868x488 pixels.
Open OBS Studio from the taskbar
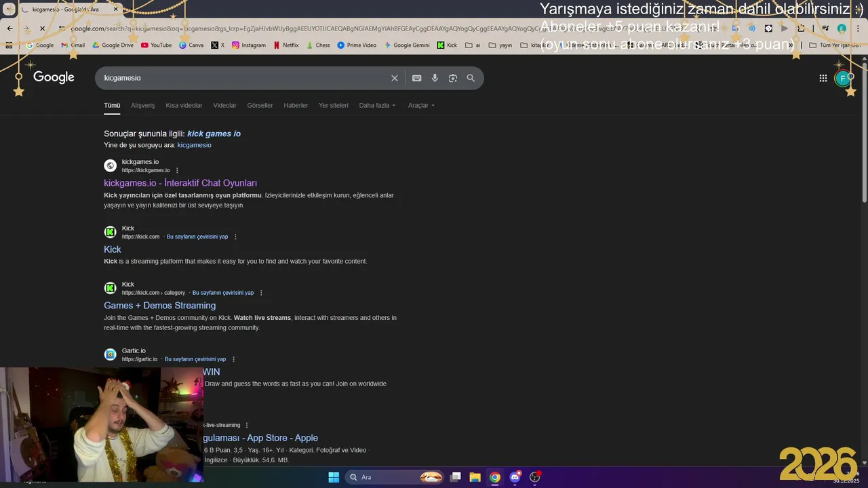tap(535, 477)
